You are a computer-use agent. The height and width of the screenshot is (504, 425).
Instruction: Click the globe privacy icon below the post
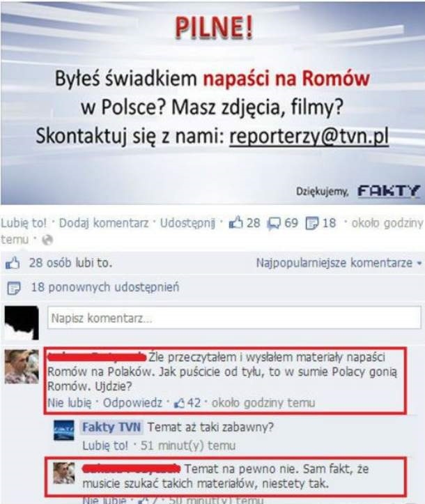point(47,240)
